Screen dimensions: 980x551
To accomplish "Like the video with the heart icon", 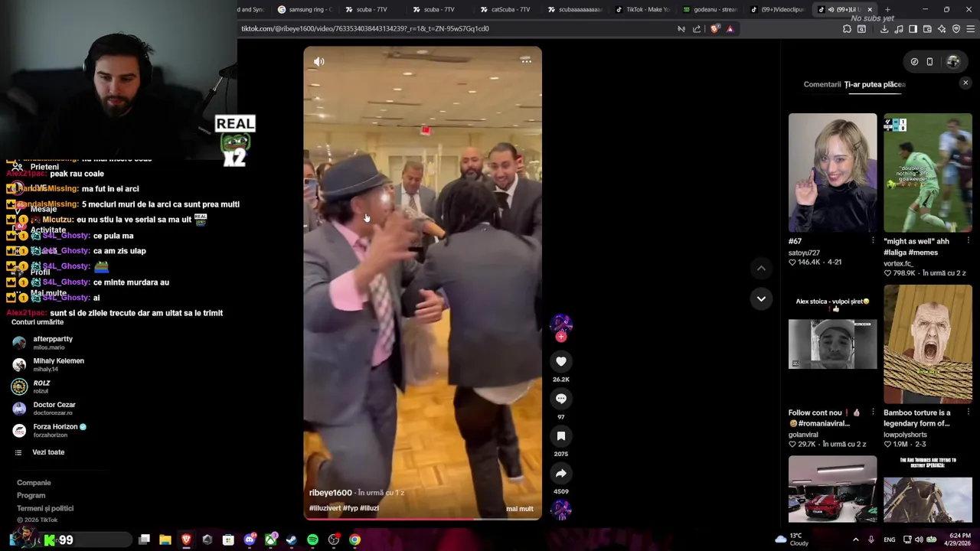I will (561, 361).
